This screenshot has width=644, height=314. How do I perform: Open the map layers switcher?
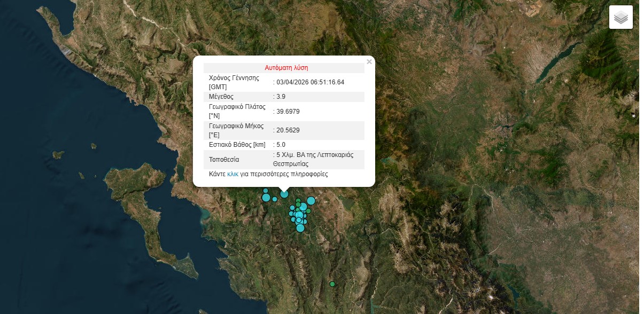(620, 17)
